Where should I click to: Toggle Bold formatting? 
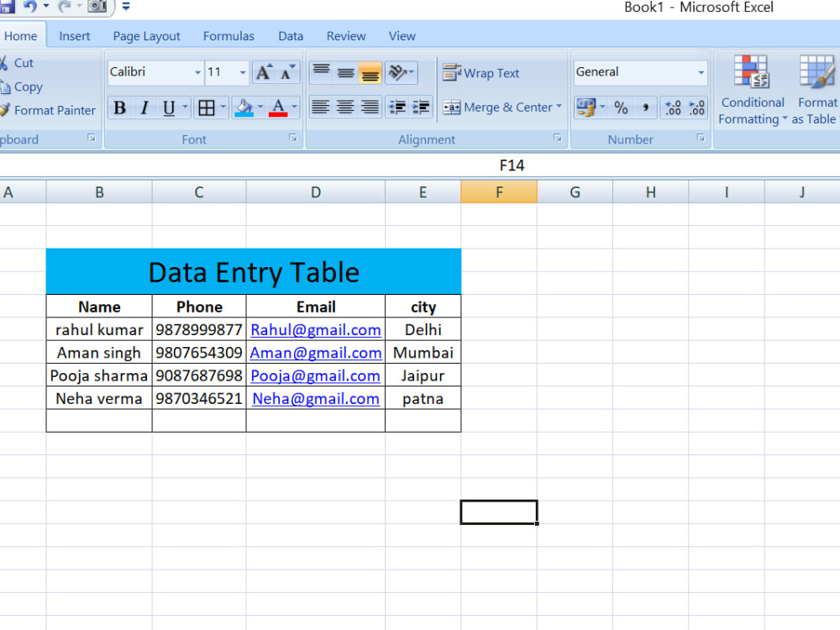pyautogui.click(x=120, y=108)
